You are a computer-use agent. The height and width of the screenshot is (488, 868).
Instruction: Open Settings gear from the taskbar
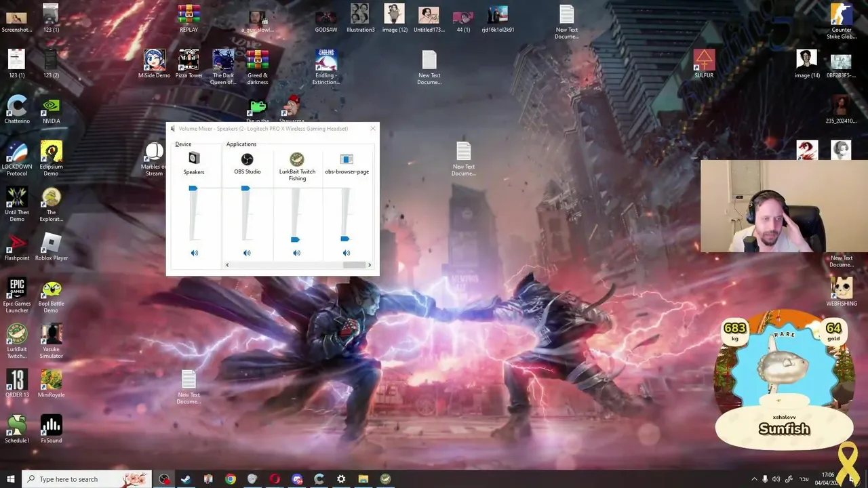tap(341, 479)
